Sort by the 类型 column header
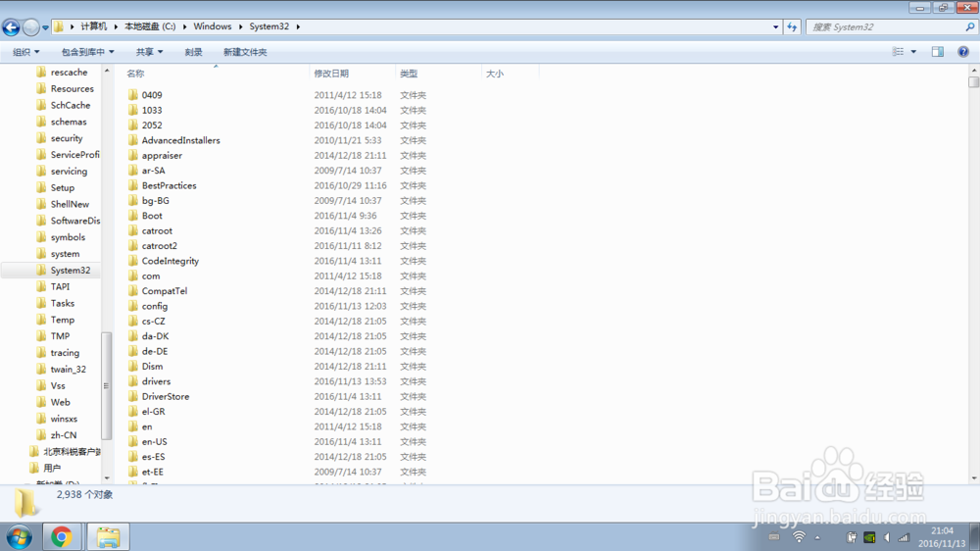The height and width of the screenshot is (551, 980). point(409,74)
